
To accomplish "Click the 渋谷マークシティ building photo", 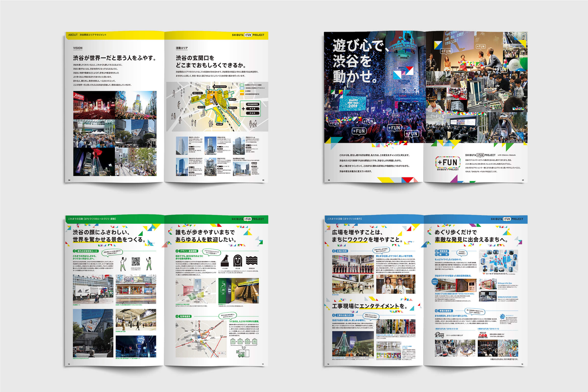I will (x=182, y=146).
